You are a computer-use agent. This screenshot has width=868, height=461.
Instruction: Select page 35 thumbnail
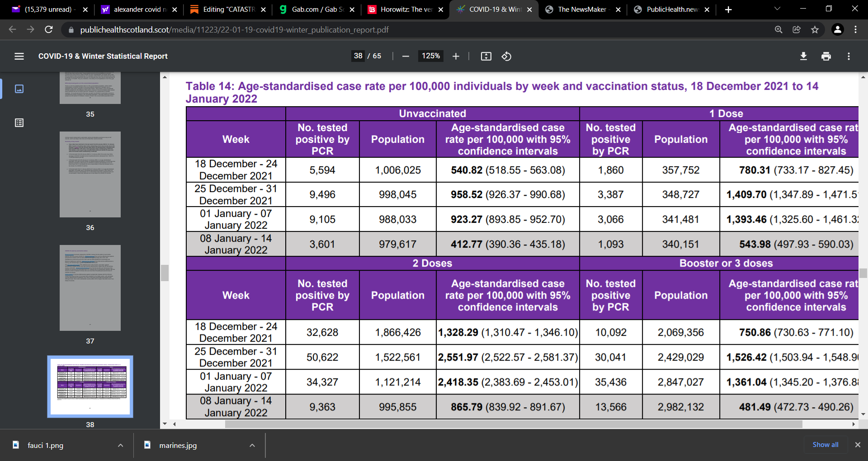(90, 88)
